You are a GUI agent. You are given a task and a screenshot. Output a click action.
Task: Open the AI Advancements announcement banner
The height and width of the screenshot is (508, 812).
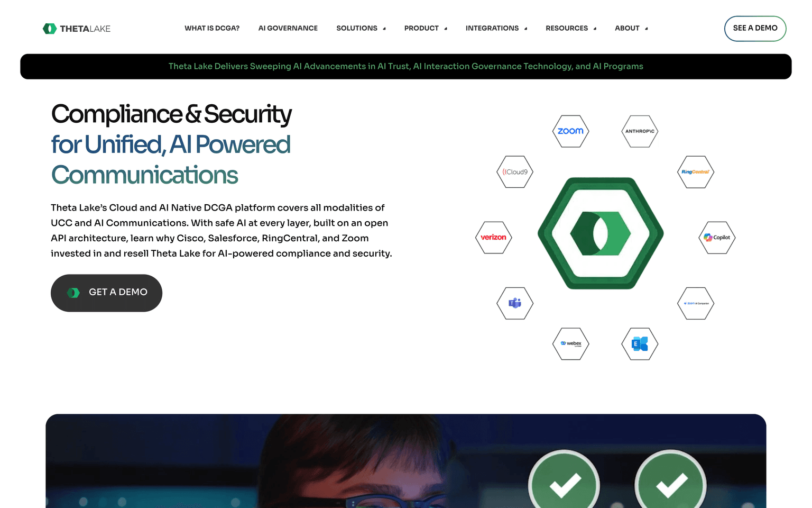406,67
